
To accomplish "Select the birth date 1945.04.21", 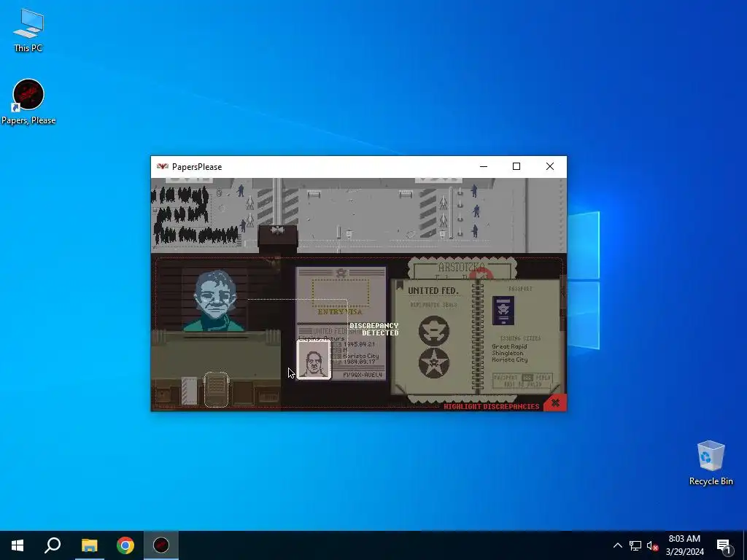I will pos(359,344).
